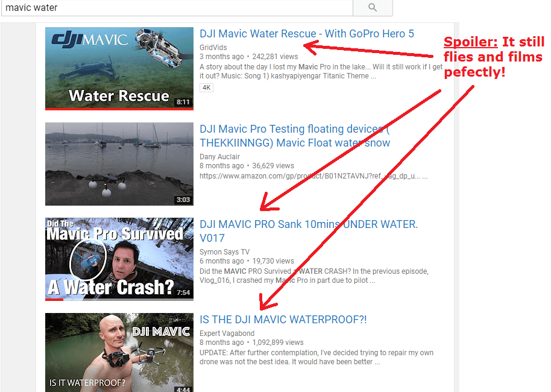Open 'DJI Mavic Pro Testing floating devices' title

pos(295,136)
